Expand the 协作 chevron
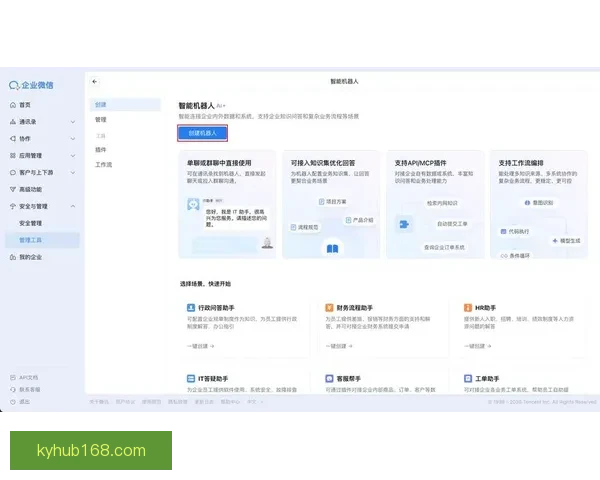This screenshot has width=600, height=480. click(73, 139)
